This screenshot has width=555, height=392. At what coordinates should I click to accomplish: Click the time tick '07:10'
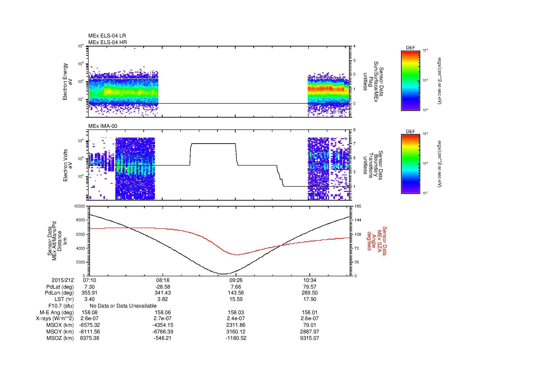(x=89, y=280)
